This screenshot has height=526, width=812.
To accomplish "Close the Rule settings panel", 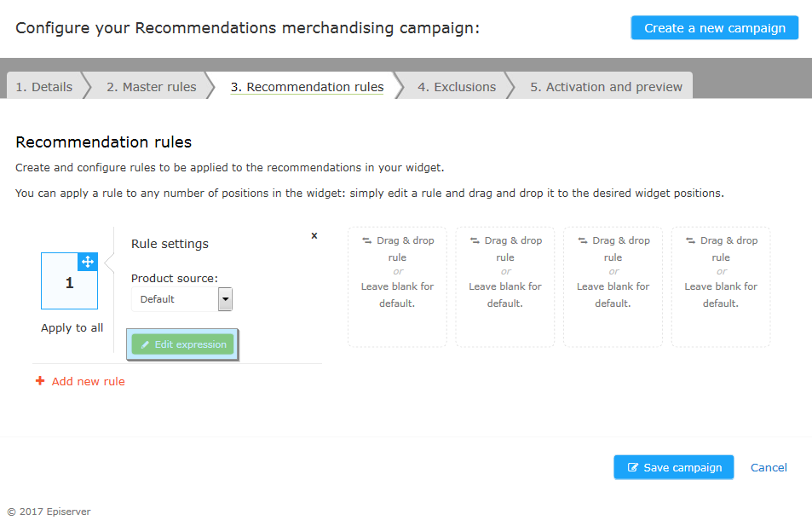I will [314, 236].
